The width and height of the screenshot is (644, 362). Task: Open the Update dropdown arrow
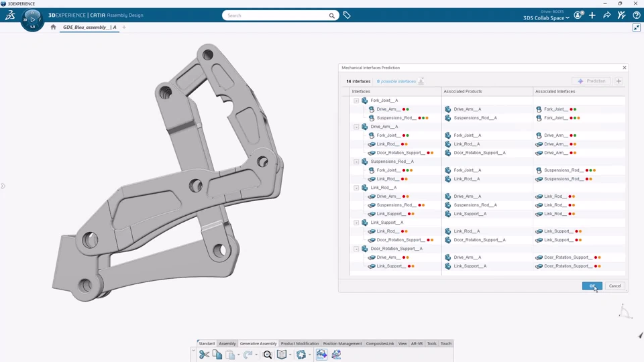(x=310, y=355)
